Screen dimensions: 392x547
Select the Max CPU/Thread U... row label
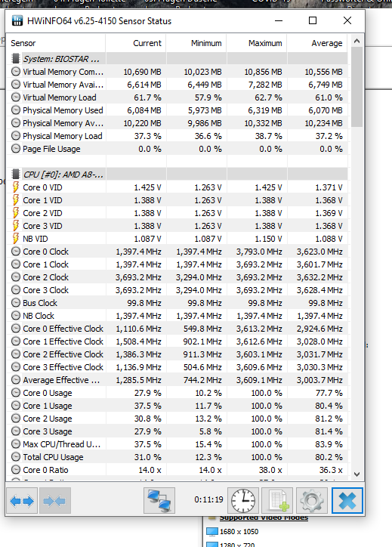click(62, 444)
